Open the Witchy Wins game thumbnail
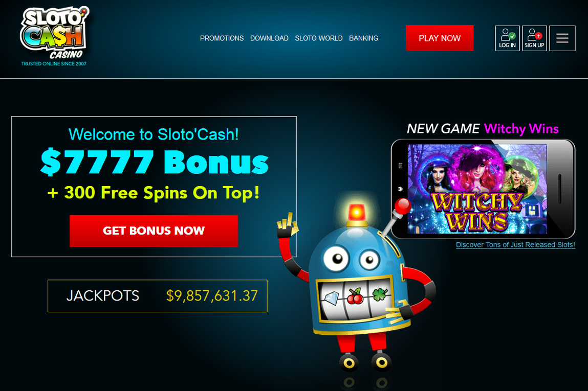Viewport: 588px width, 391px height. tap(477, 189)
